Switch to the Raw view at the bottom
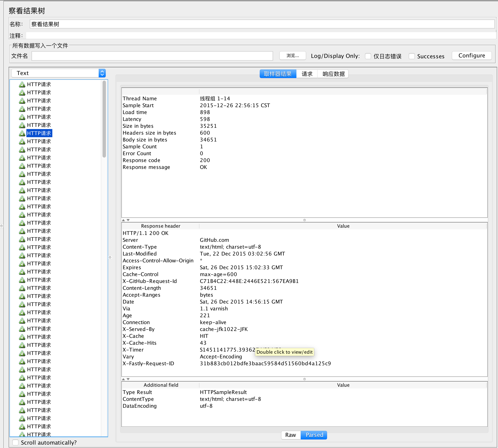 pos(290,435)
